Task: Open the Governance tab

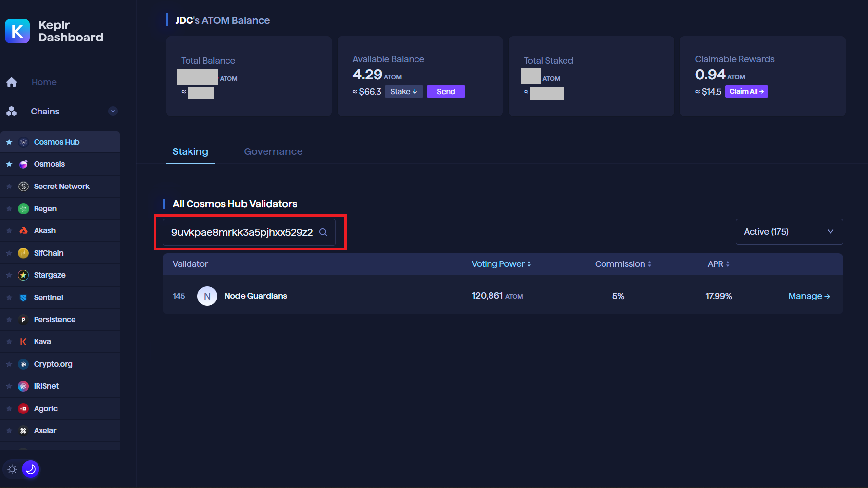Action: point(273,151)
